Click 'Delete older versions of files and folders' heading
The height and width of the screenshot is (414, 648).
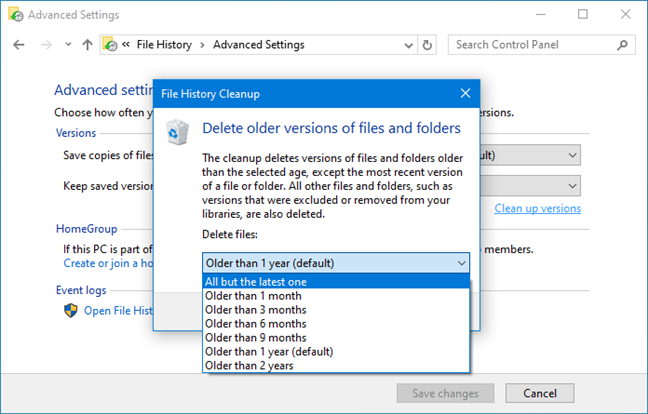tap(331, 128)
